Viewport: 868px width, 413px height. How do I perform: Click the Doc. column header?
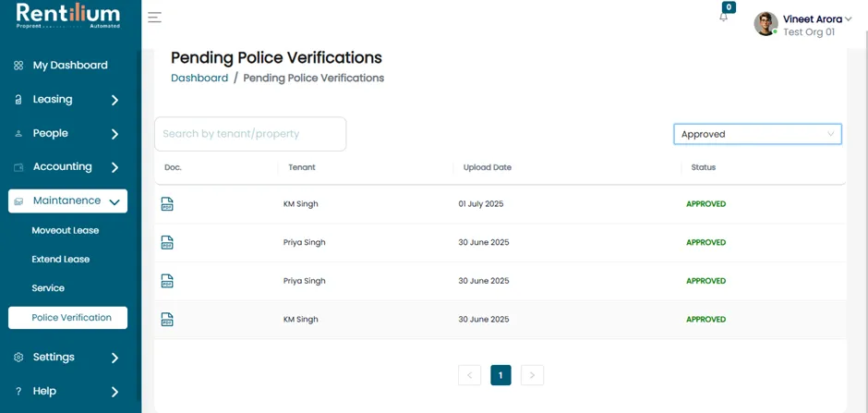coord(173,167)
